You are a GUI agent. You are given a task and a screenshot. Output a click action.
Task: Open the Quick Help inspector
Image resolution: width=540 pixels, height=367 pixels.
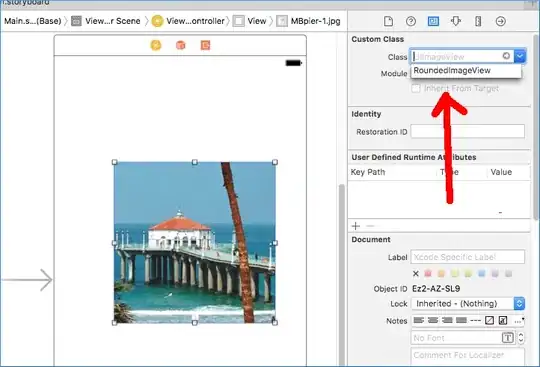[411, 21]
